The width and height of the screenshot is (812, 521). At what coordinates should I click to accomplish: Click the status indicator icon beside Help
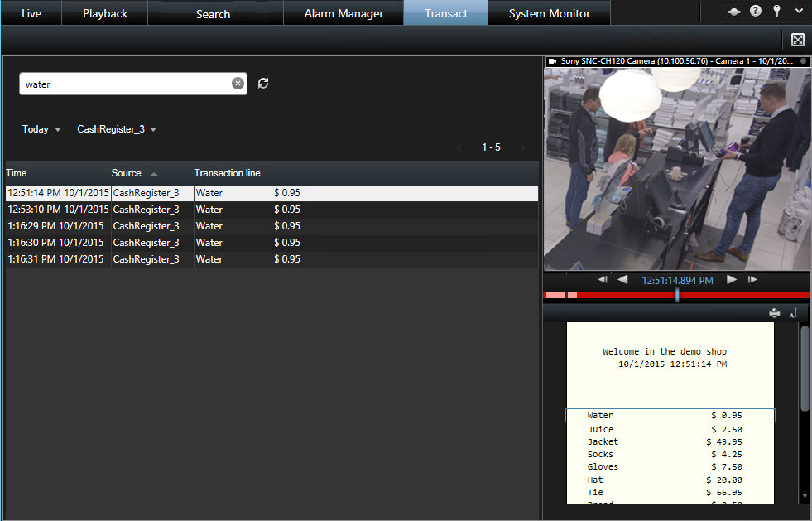(x=733, y=12)
